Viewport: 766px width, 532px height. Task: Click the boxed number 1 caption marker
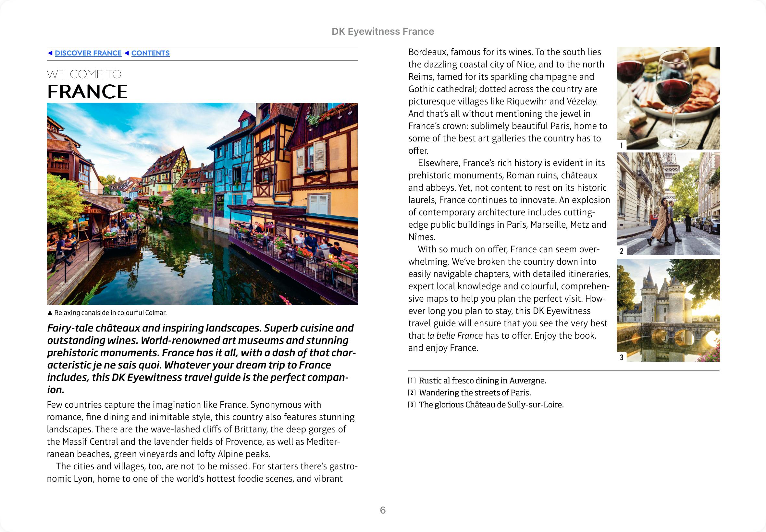(x=412, y=381)
